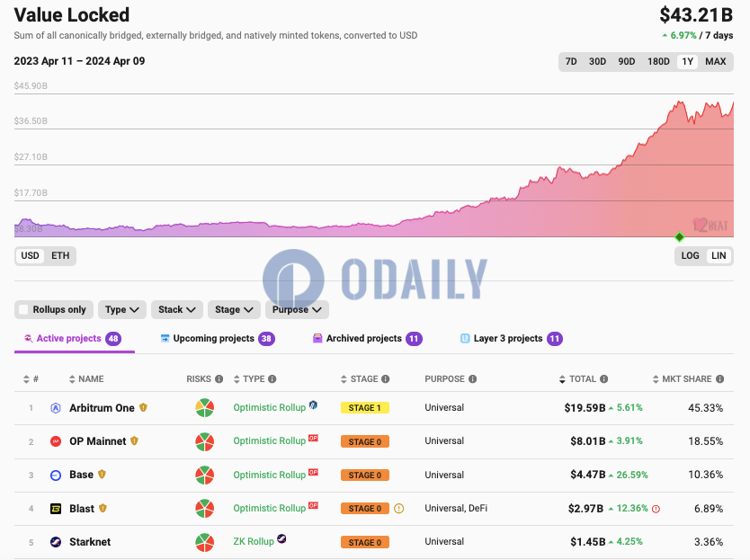The image size is (750, 560).
Task: Click the green diamond milestone marker on chart
Action: pyautogui.click(x=679, y=236)
